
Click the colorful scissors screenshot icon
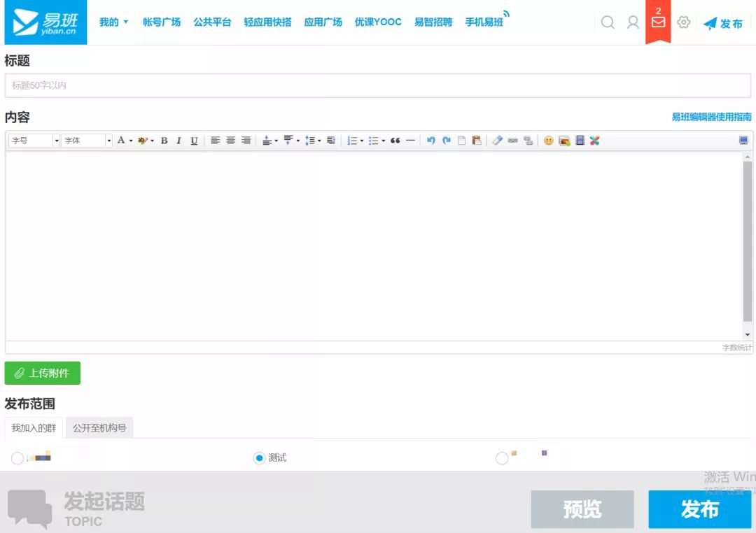pyautogui.click(x=594, y=140)
